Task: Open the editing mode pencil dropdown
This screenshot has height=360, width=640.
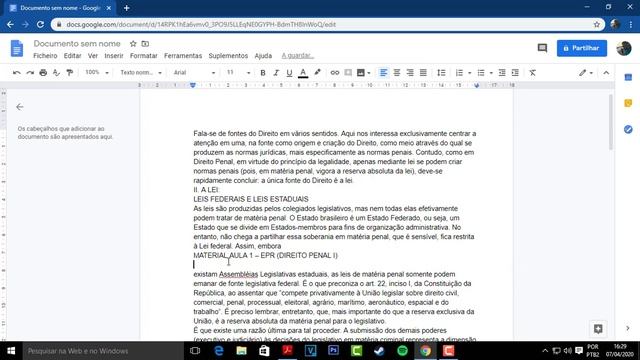Action: point(586,73)
